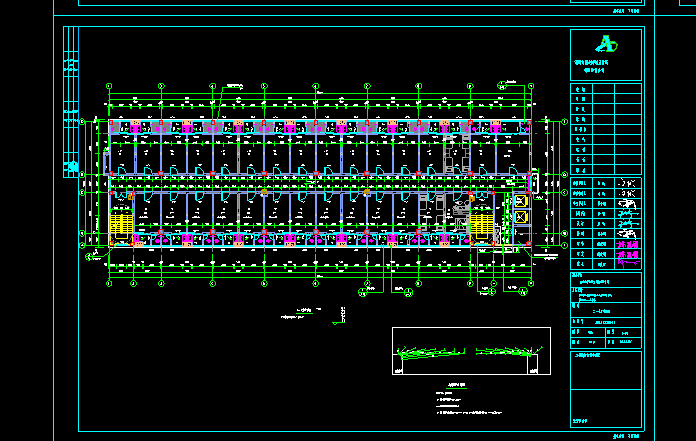
Task: Click the upper yellow elevator shaft box
Action: [520, 201]
